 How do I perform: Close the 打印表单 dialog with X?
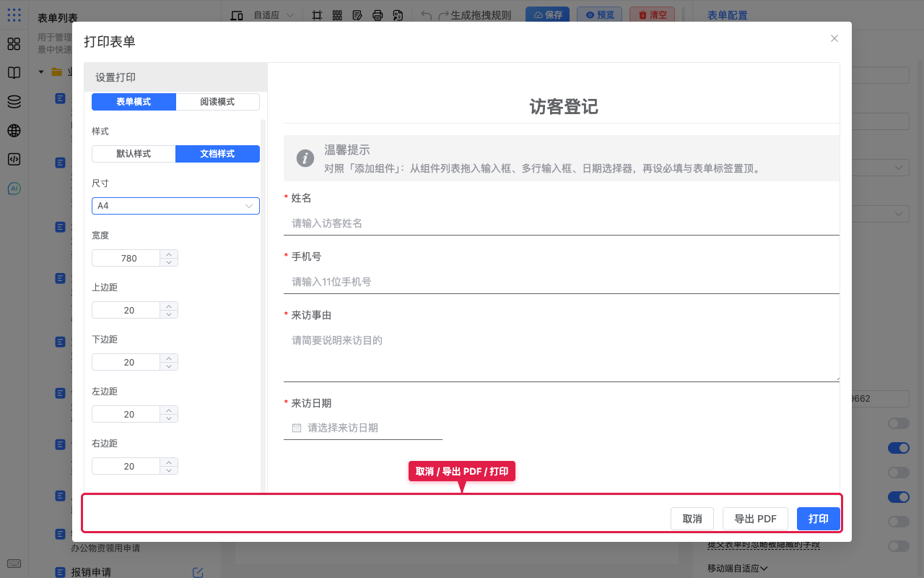click(x=834, y=38)
